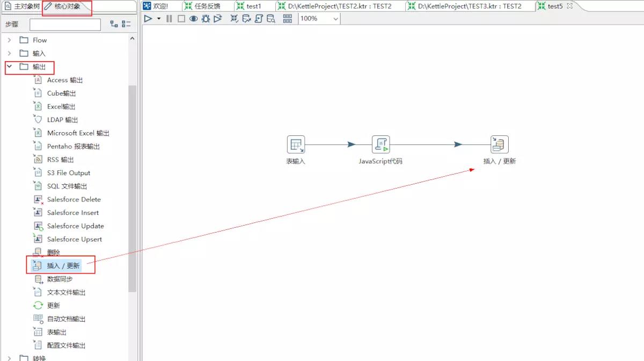Select Microsoft Excel 输出 step in tree
Image resolution: width=644 pixels, height=361 pixels.
coord(78,133)
